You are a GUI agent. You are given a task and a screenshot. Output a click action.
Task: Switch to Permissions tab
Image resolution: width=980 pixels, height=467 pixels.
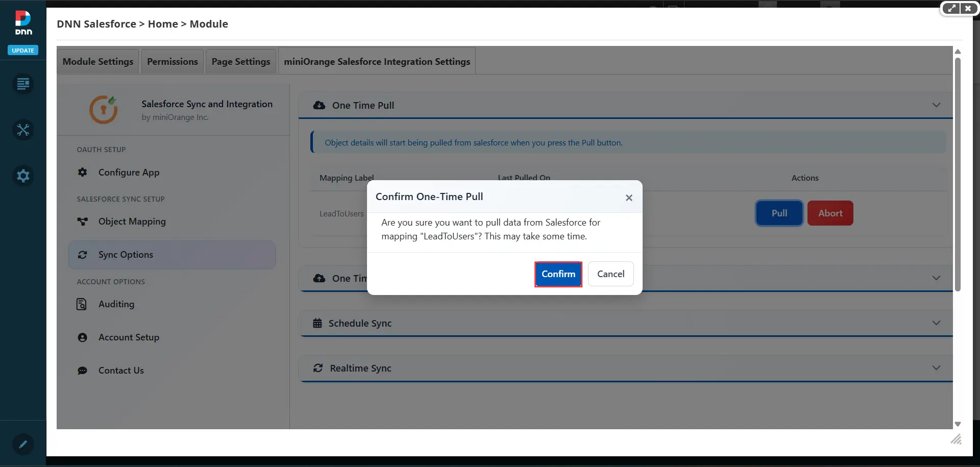point(173,61)
